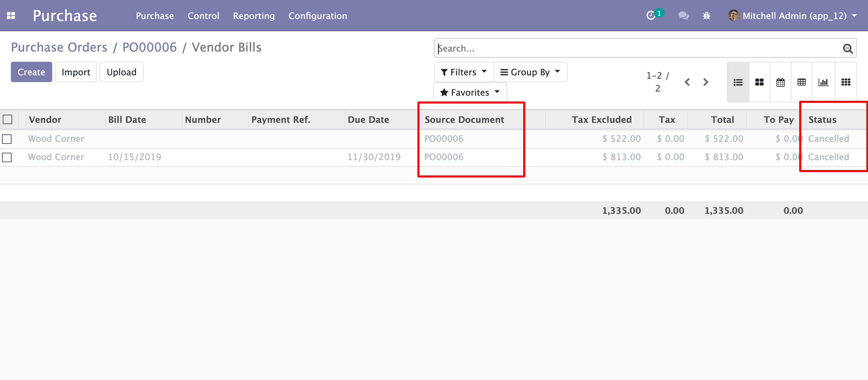The width and height of the screenshot is (868, 380).
Task: Open the PO00006 breadcrumb link
Action: pos(150,47)
